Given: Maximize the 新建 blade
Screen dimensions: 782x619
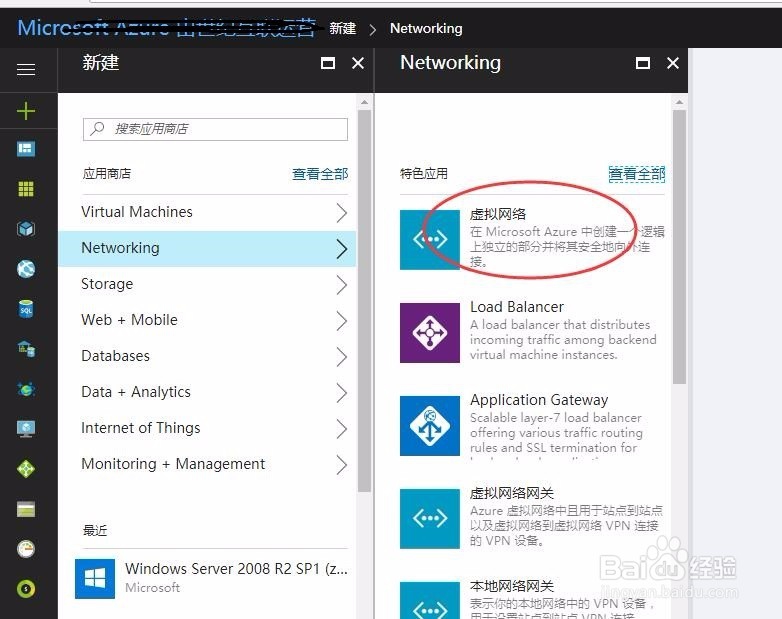Looking at the screenshot, I should (x=328, y=63).
